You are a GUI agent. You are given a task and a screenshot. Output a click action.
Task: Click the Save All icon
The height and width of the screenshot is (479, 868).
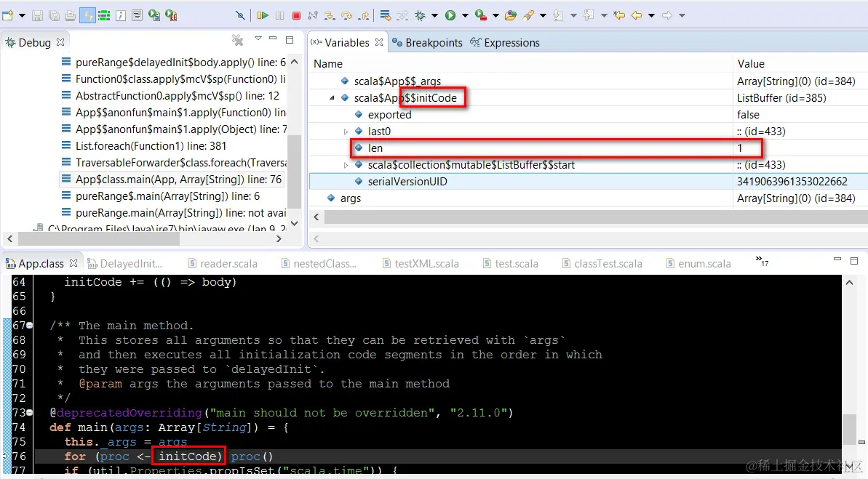click(54, 15)
